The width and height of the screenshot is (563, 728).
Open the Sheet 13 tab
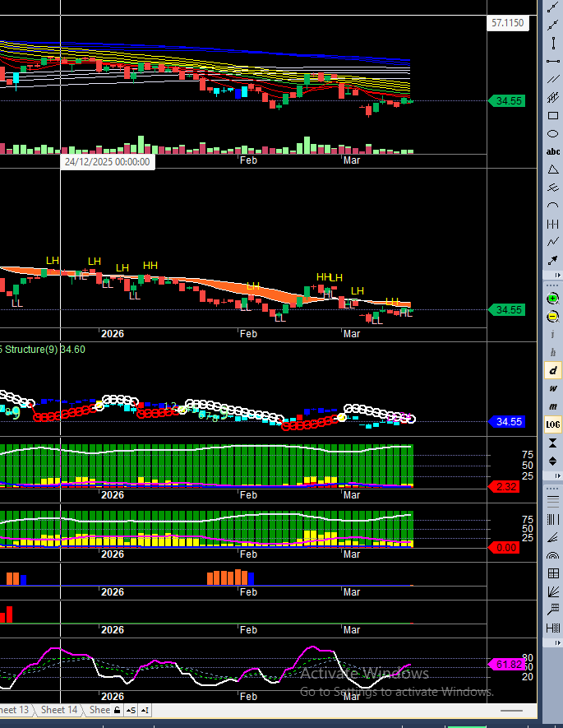point(16,710)
